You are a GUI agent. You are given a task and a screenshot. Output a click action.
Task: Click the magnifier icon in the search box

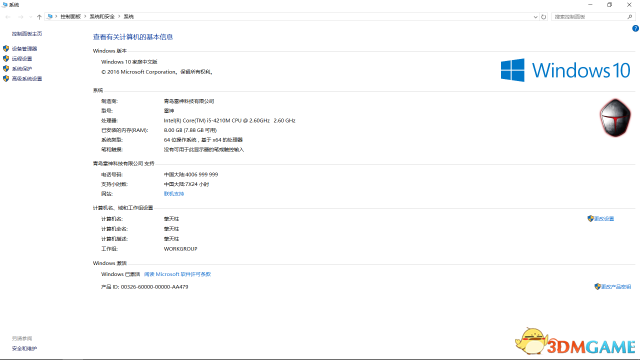(x=630, y=17)
